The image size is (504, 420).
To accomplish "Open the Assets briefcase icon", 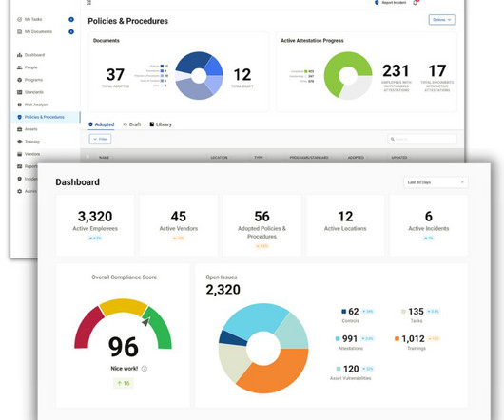I will (19, 129).
